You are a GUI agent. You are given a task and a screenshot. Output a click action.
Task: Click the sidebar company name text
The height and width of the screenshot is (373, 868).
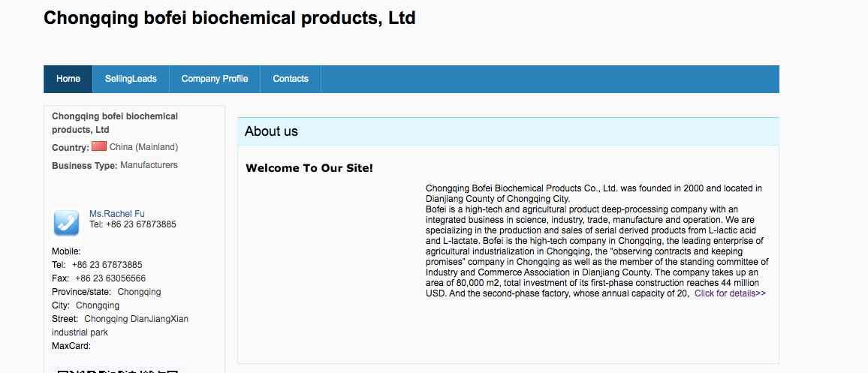coord(115,123)
